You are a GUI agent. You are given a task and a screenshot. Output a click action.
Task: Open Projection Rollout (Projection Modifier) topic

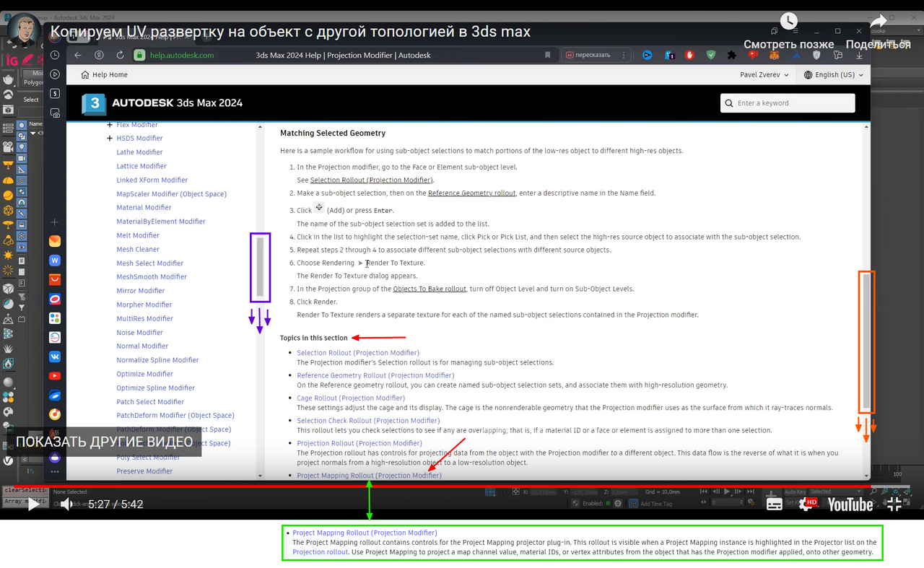click(359, 443)
